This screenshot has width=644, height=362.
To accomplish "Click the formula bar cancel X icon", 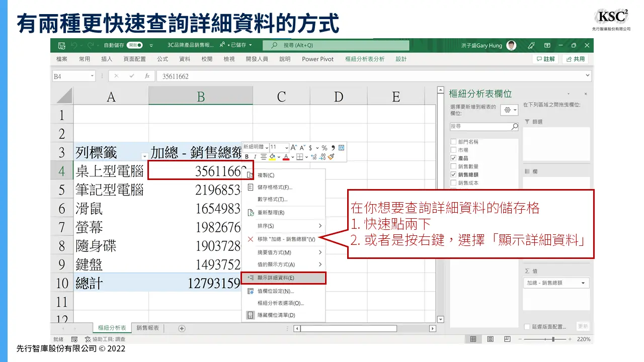I will pyautogui.click(x=117, y=76).
